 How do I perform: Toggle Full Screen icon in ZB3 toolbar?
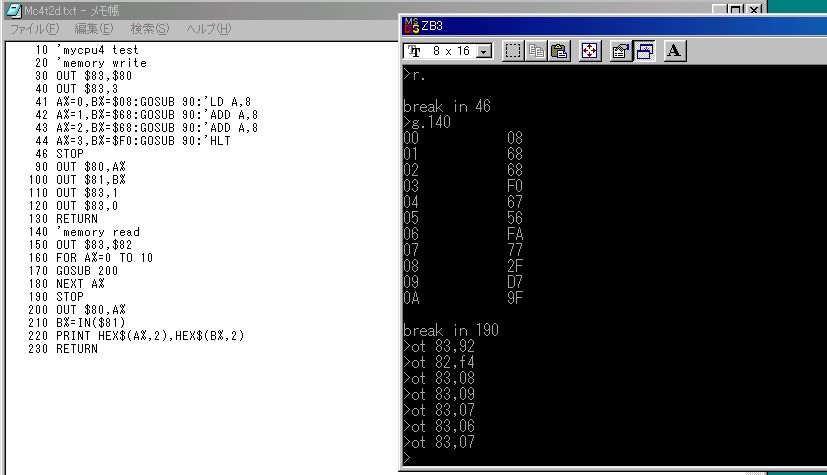click(x=590, y=51)
